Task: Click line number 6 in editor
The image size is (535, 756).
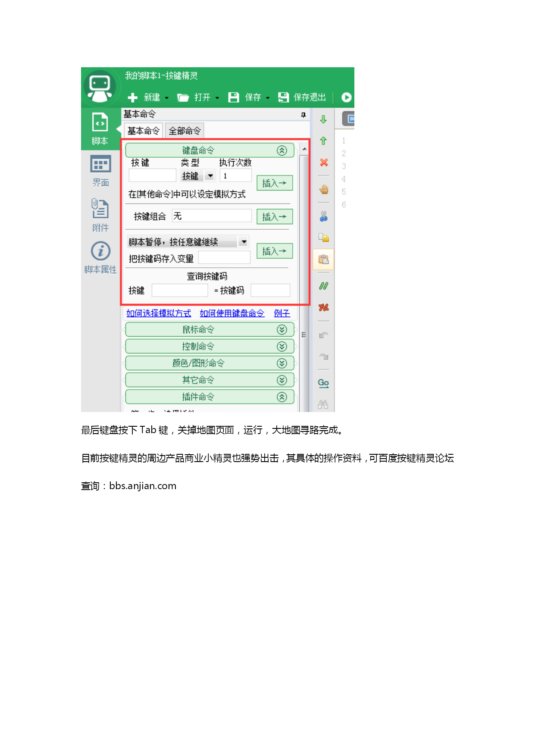Action: [x=344, y=205]
